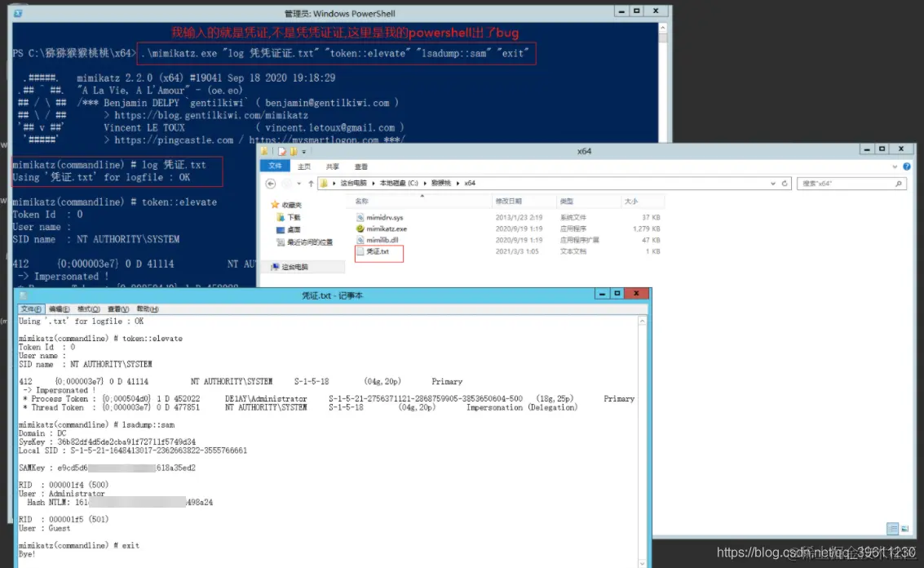Viewport: 924px width, 568px height.
Task: Click 这台电脑 in the address breadcrumb
Action: (353, 184)
